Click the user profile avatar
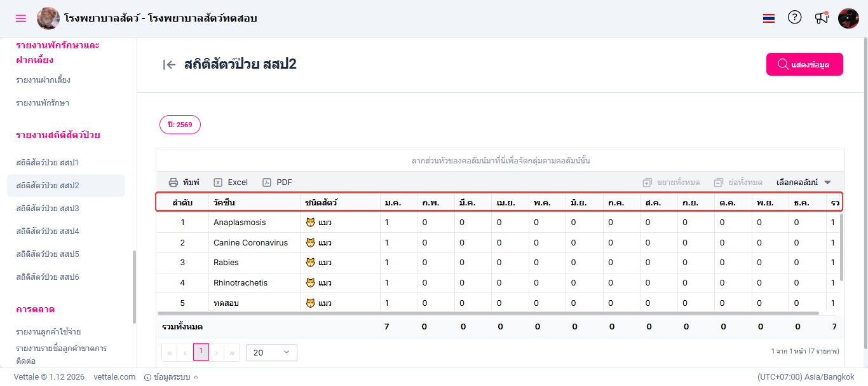This screenshot has width=868, height=386. (848, 18)
